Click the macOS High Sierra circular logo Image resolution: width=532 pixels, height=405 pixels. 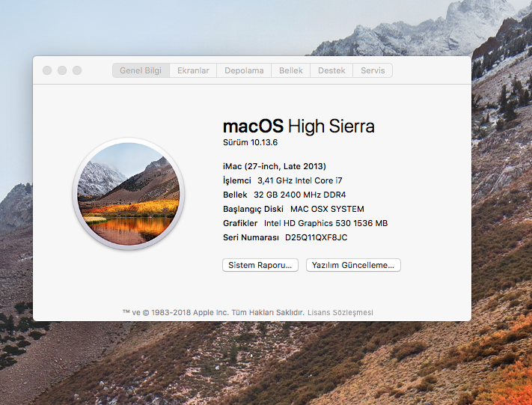(128, 195)
